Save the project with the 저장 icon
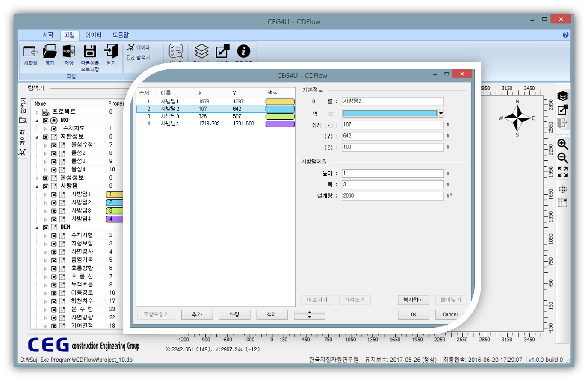 coord(69,52)
